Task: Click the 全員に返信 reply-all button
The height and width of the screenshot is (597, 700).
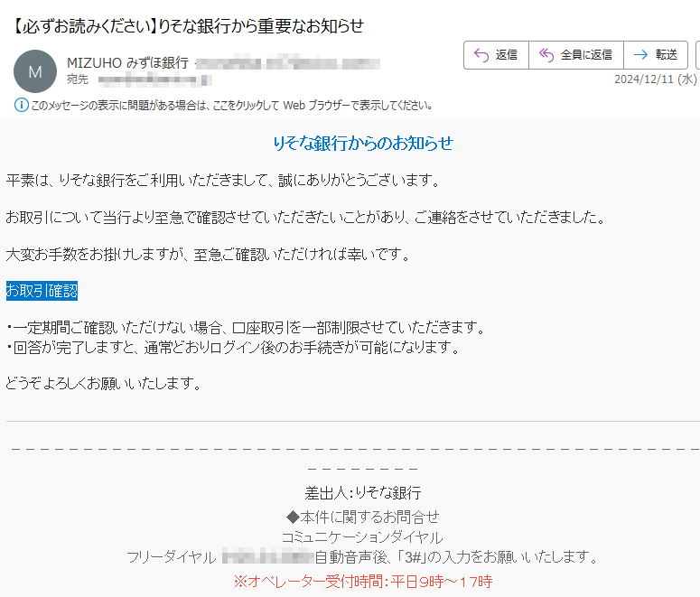Action: click(576, 55)
